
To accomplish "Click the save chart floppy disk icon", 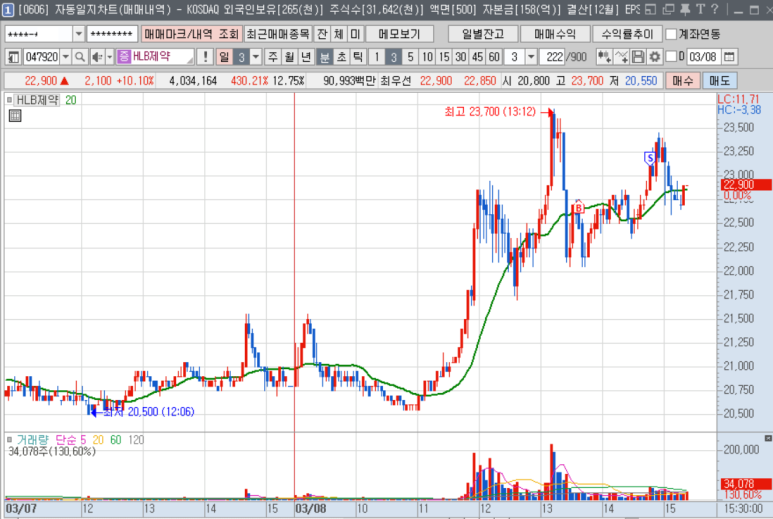I will pos(638,57).
